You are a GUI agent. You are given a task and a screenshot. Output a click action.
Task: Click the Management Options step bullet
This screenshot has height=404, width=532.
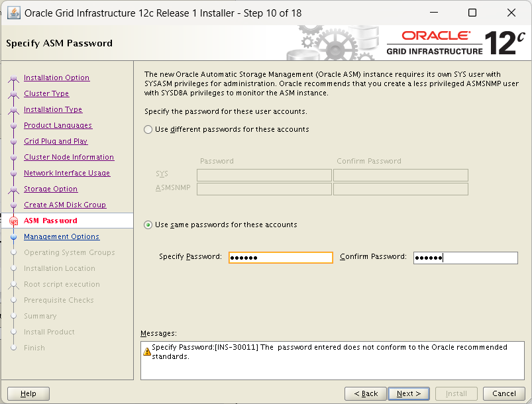coord(13,236)
